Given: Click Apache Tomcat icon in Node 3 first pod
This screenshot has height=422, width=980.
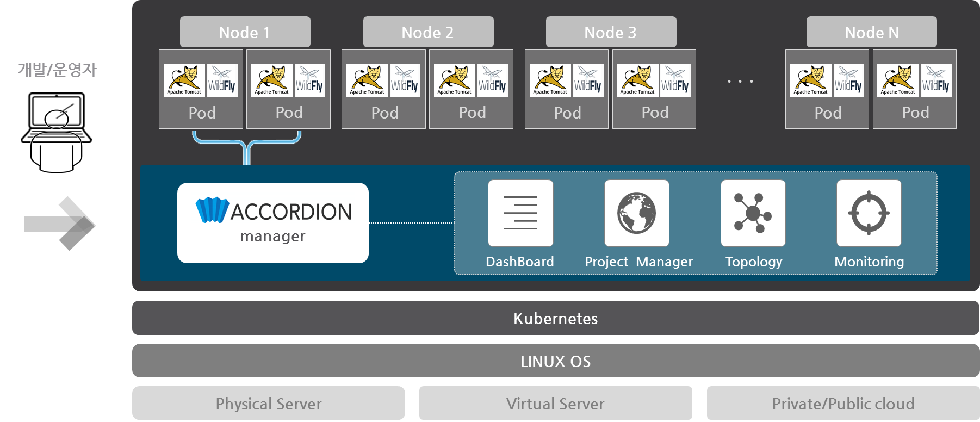Looking at the screenshot, I should coord(550,80).
